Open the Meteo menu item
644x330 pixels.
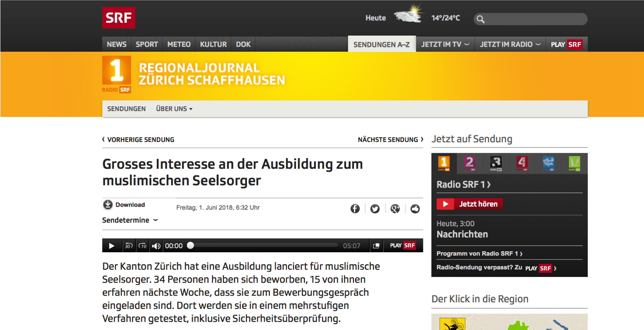click(x=179, y=44)
